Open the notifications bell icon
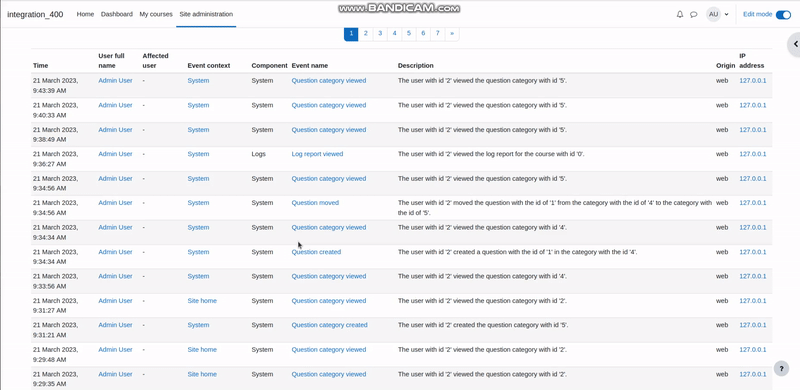The height and width of the screenshot is (390, 800). 680,14
